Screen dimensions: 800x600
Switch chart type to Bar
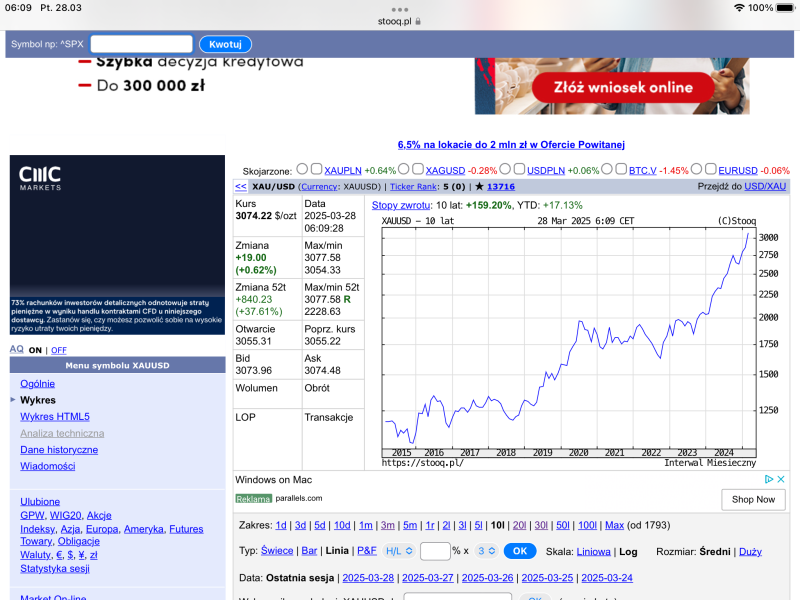click(309, 551)
